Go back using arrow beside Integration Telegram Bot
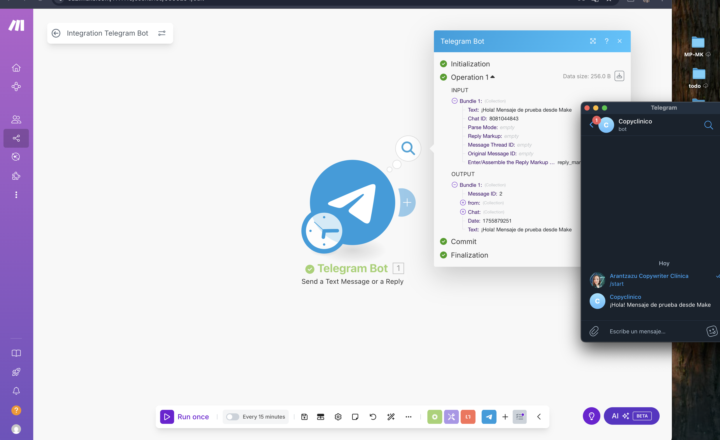Screen dimensions: 720x440 (56, 33)
